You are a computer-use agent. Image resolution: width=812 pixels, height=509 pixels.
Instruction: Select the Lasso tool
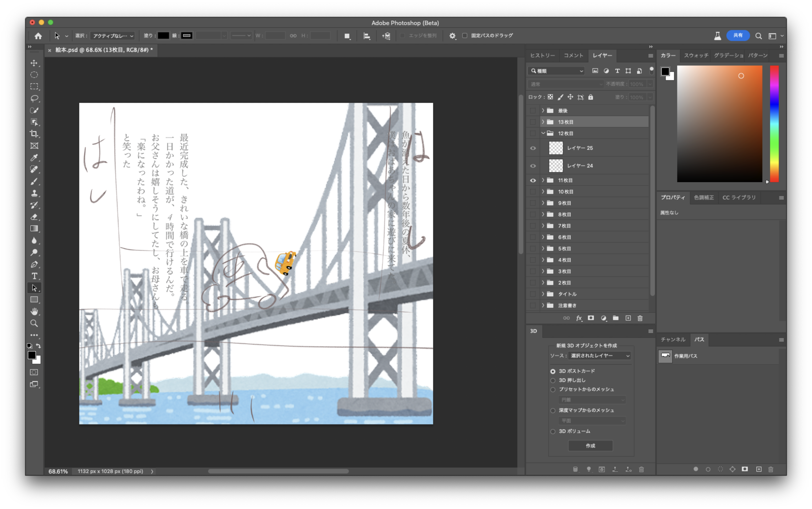(x=34, y=98)
